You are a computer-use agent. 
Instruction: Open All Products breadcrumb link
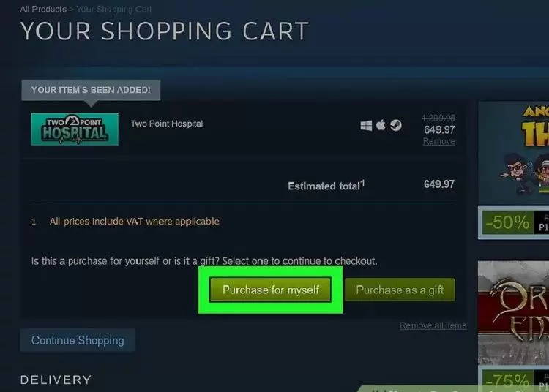pos(43,9)
